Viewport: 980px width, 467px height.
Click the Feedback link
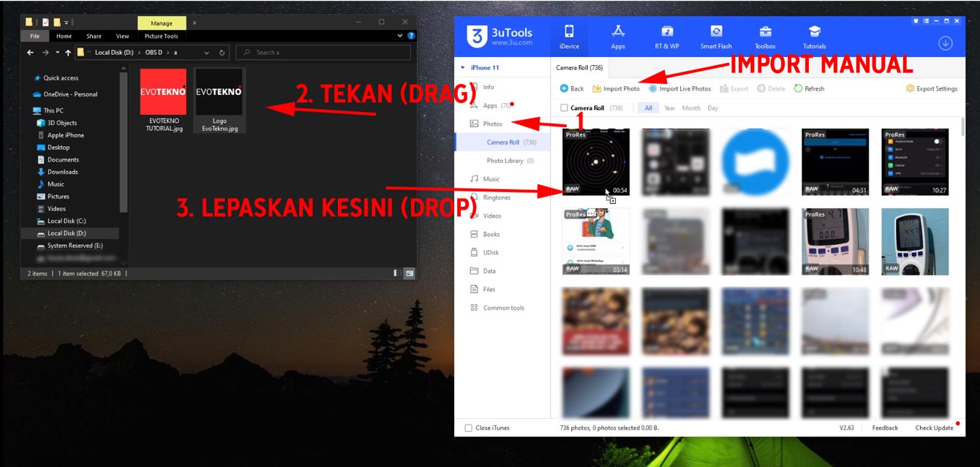pyautogui.click(x=885, y=428)
